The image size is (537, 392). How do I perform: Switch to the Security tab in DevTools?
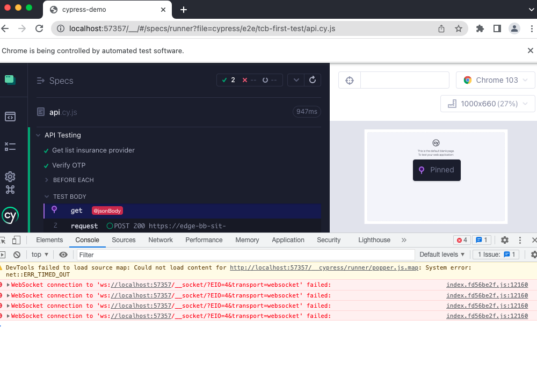(329, 240)
